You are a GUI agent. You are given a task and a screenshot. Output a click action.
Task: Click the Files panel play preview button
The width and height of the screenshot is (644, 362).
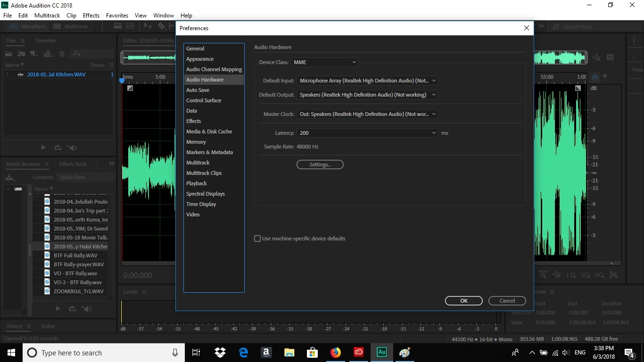(x=43, y=148)
